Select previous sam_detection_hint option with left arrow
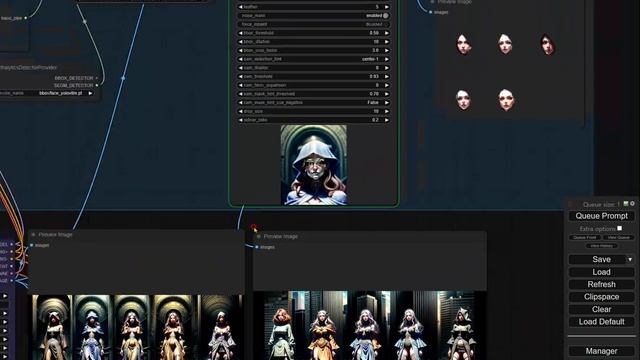Screen dimensions: 640x360 pos(240,59)
